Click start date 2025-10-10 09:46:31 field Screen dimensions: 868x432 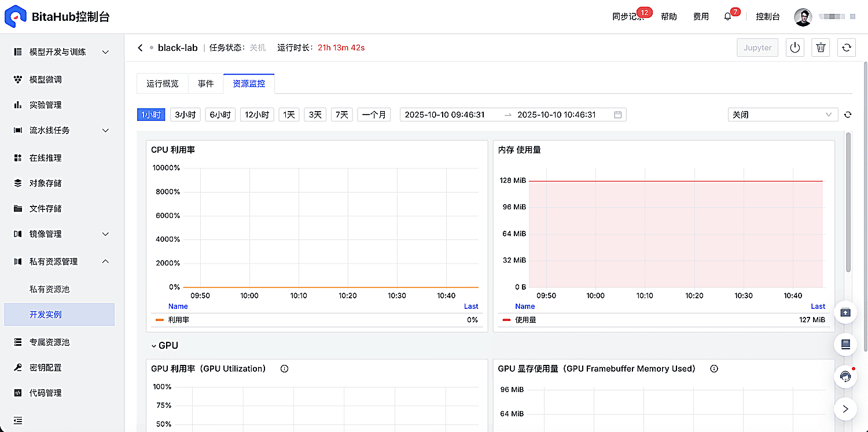pos(444,115)
